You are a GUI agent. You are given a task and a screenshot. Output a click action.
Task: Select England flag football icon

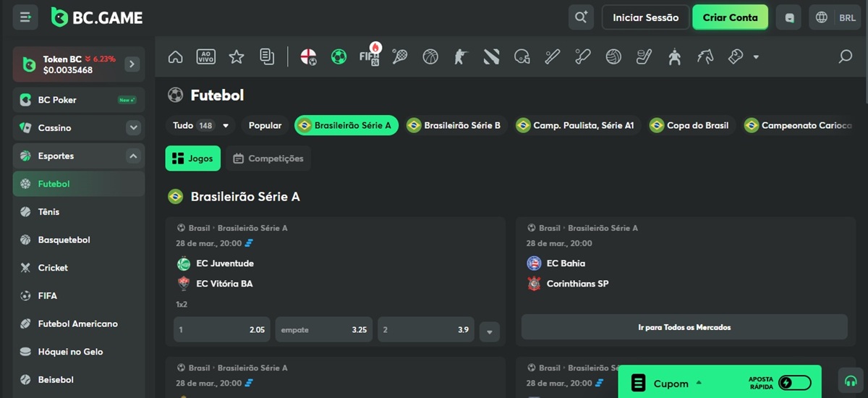click(308, 56)
